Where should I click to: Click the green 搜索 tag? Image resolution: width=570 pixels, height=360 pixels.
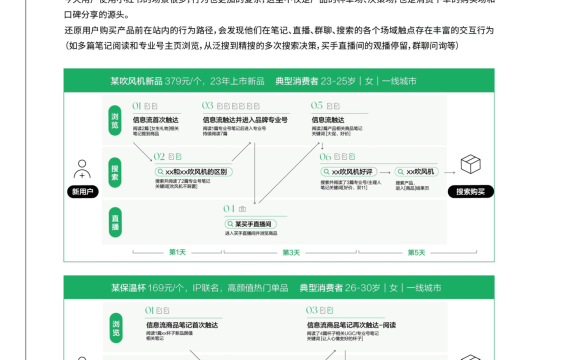pos(115,173)
